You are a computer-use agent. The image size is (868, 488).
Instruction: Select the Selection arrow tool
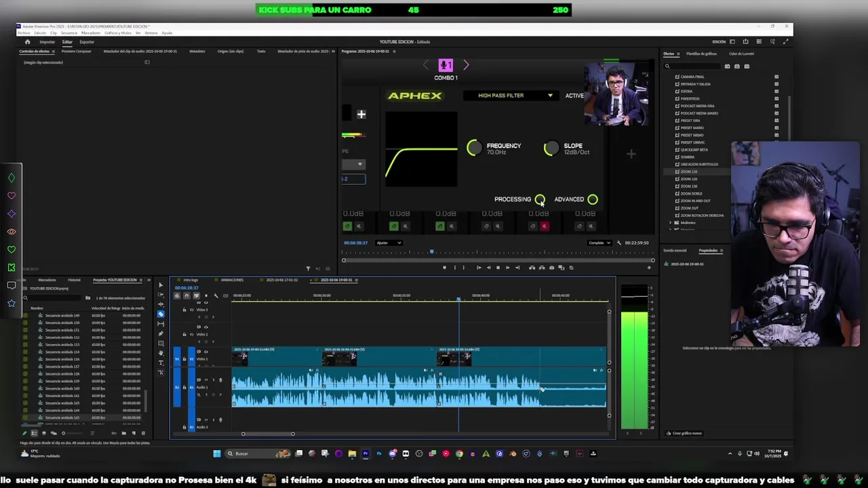[x=161, y=285]
